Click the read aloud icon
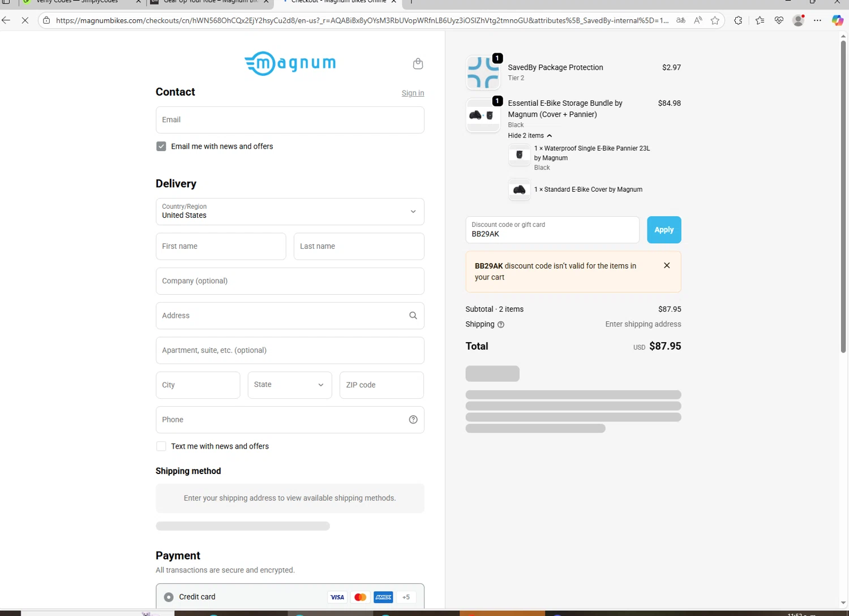849x616 pixels. 698,20
